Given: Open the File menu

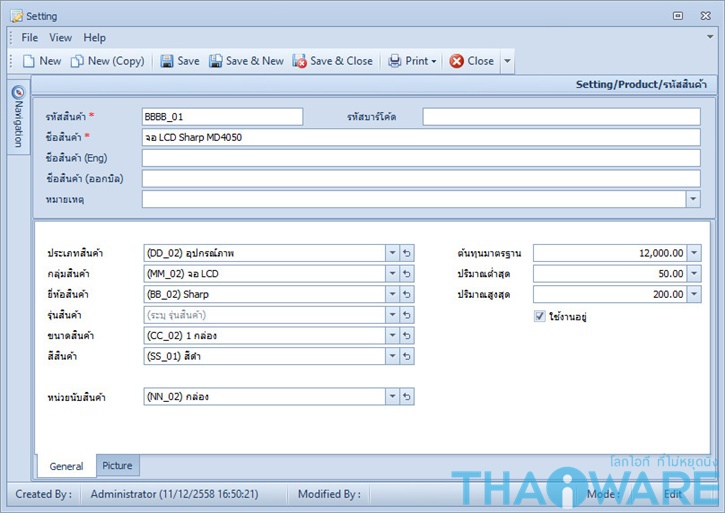Looking at the screenshot, I should [30, 37].
